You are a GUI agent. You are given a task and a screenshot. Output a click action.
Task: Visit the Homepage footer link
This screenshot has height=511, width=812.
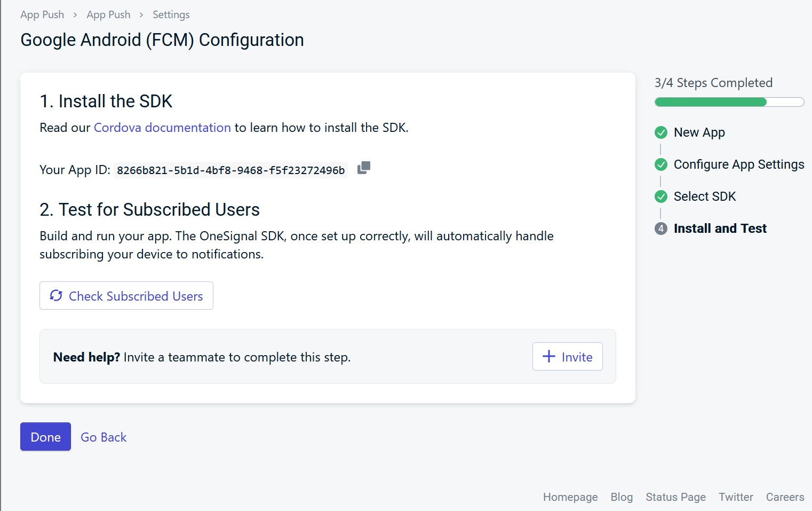click(x=570, y=497)
